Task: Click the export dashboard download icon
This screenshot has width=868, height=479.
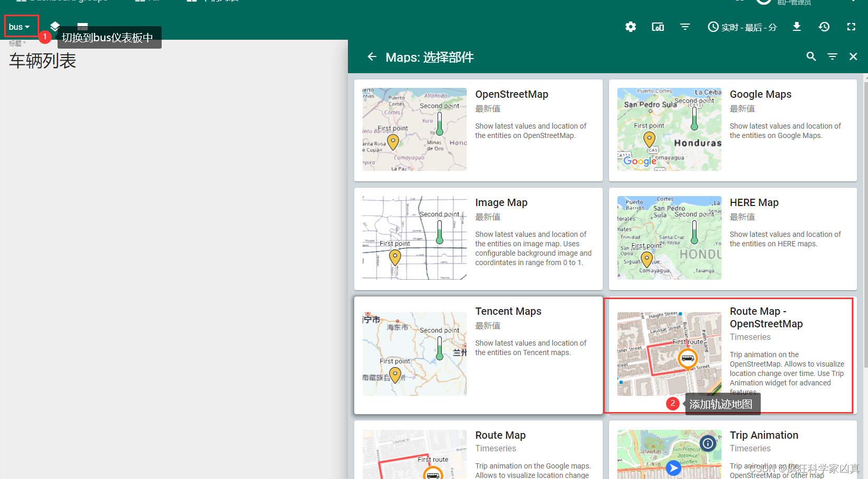Action: point(797,27)
